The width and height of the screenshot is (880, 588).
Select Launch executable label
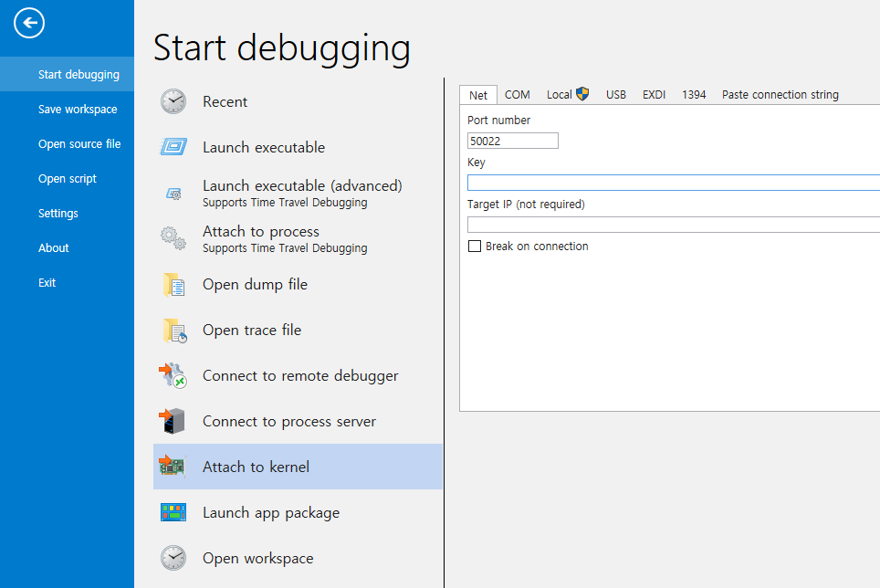(264, 147)
